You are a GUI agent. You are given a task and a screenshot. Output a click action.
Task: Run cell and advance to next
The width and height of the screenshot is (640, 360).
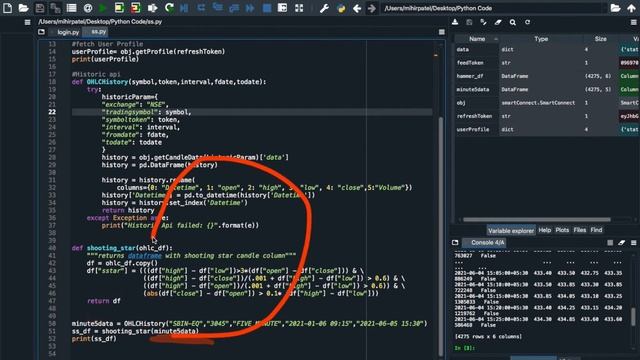[136, 8]
